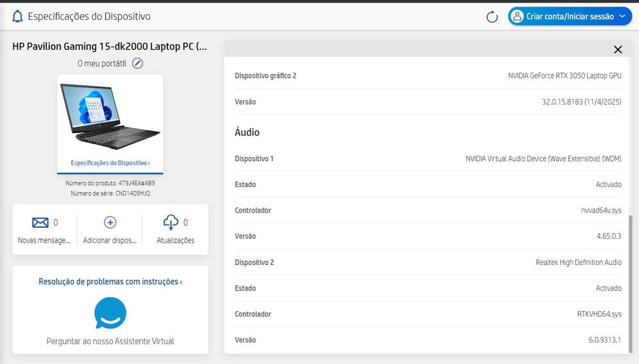Click Realtek High Definition Audio value
This screenshot has height=364, width=639.
point(578,262)
